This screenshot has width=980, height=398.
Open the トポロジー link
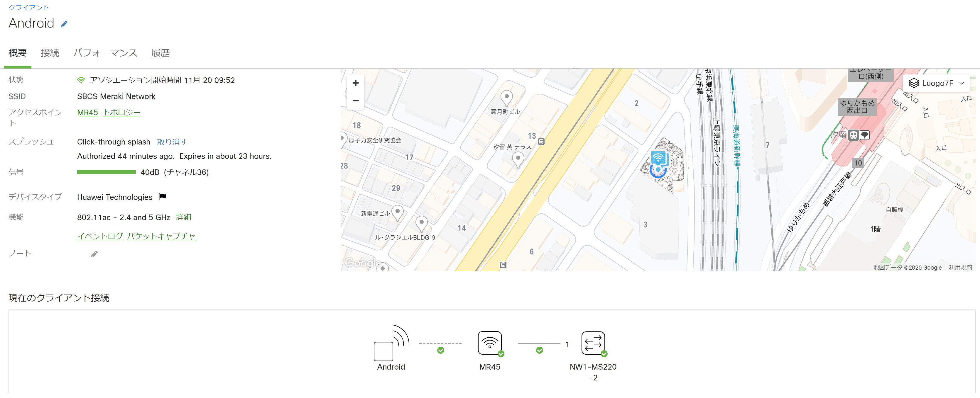click(x=122, y=113)
